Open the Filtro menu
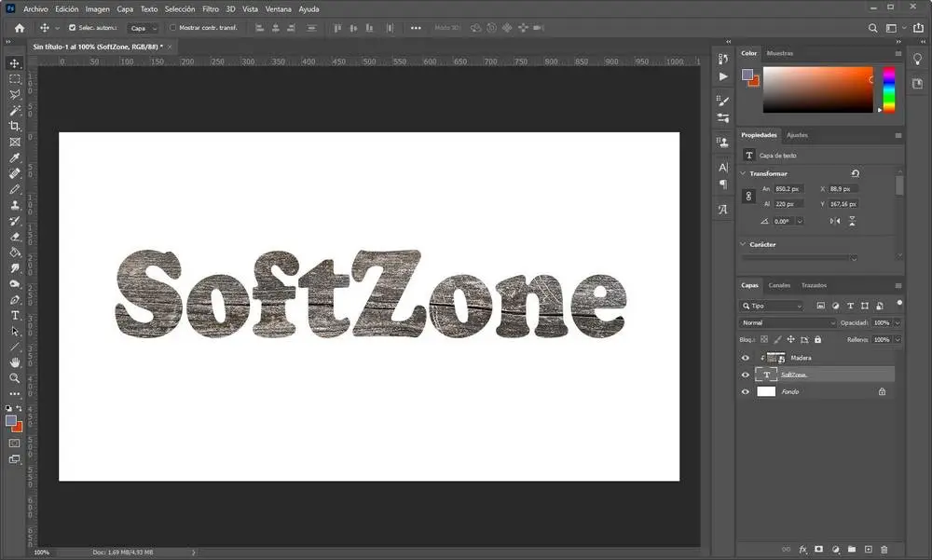 (x=211, y=9)
